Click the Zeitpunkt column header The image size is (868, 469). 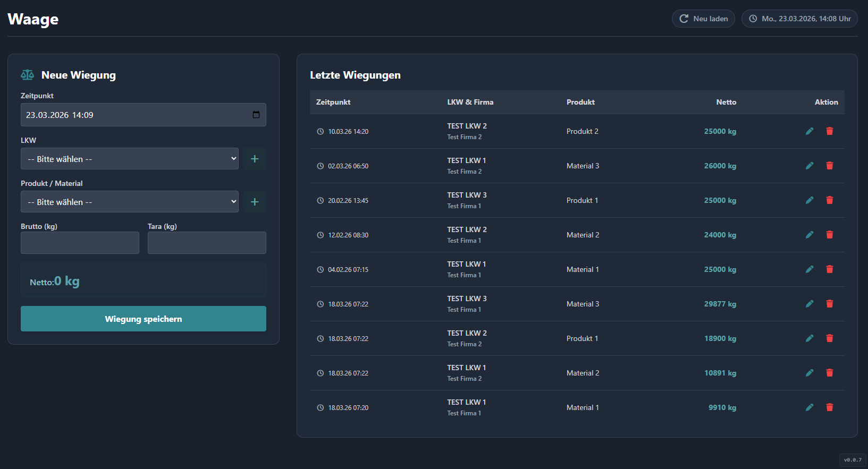(x=333, y=102)
